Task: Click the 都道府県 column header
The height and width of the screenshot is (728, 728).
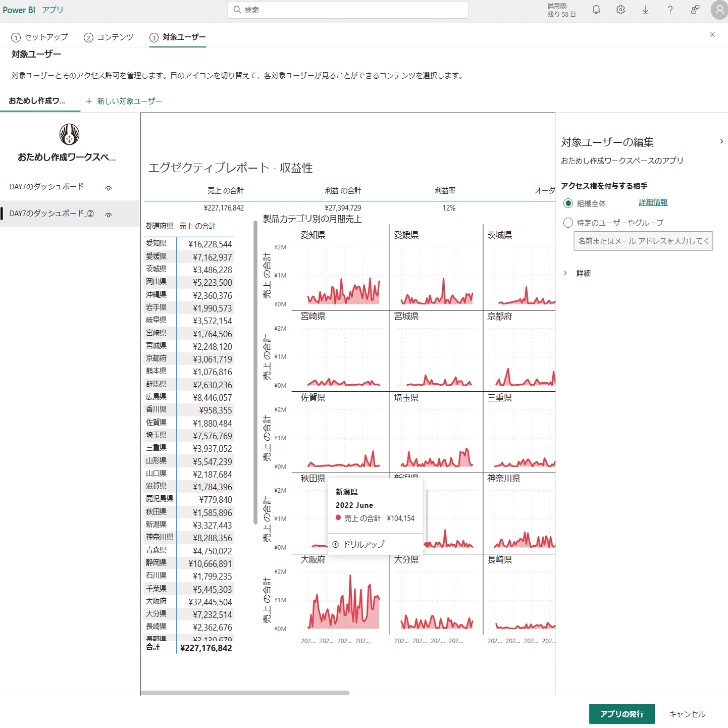Action: [x=160, y=226]
